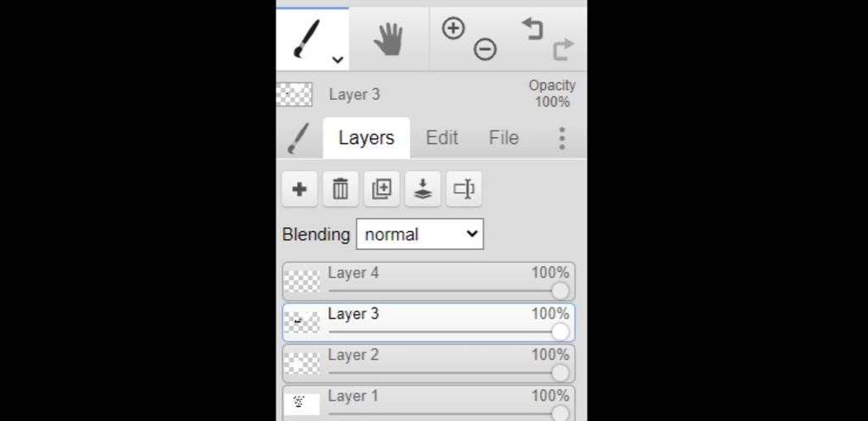The image size is (868, 421).
Task: Click the Layer 4 opacity slider handle
Action: click(559, 291)
